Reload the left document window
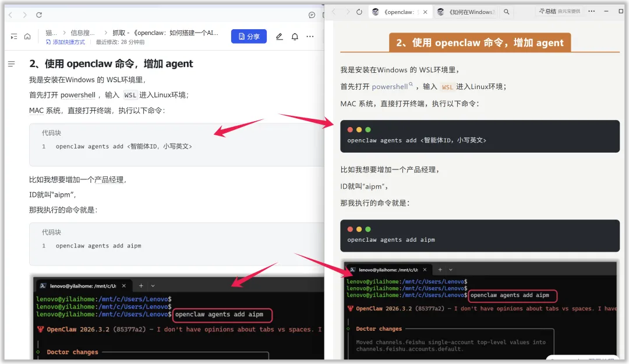 [x=39, y=15]
